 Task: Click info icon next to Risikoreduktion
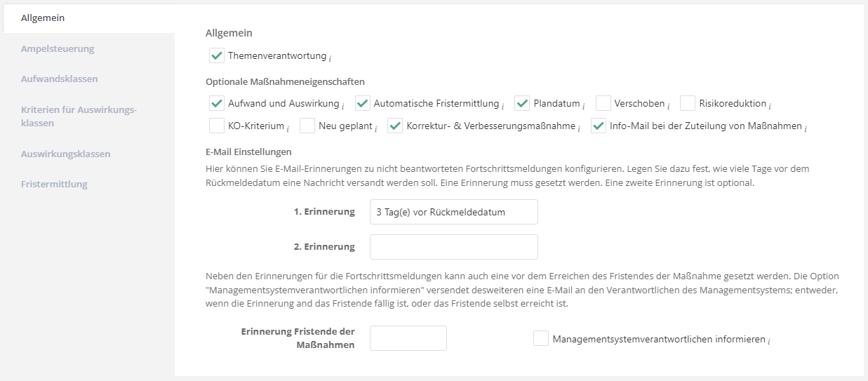(770, 106)
